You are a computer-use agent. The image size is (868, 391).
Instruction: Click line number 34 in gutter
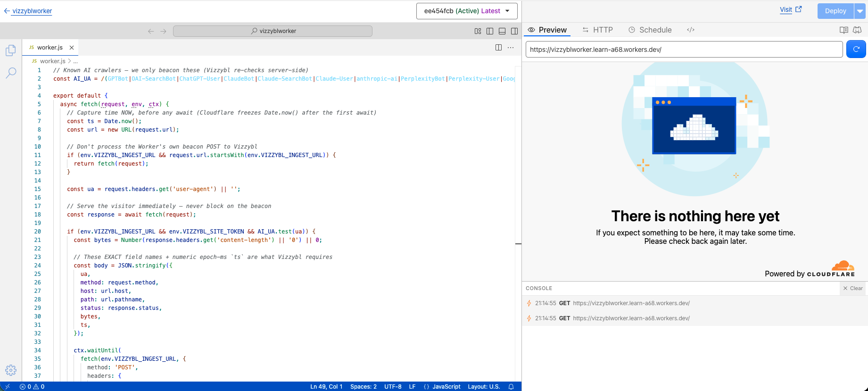tap(37, 350)
